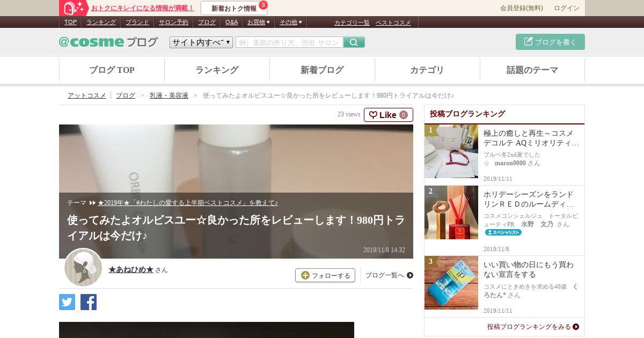Focus the search keyword input field
The image size is (644, 338).
click(x=289, y=42)
